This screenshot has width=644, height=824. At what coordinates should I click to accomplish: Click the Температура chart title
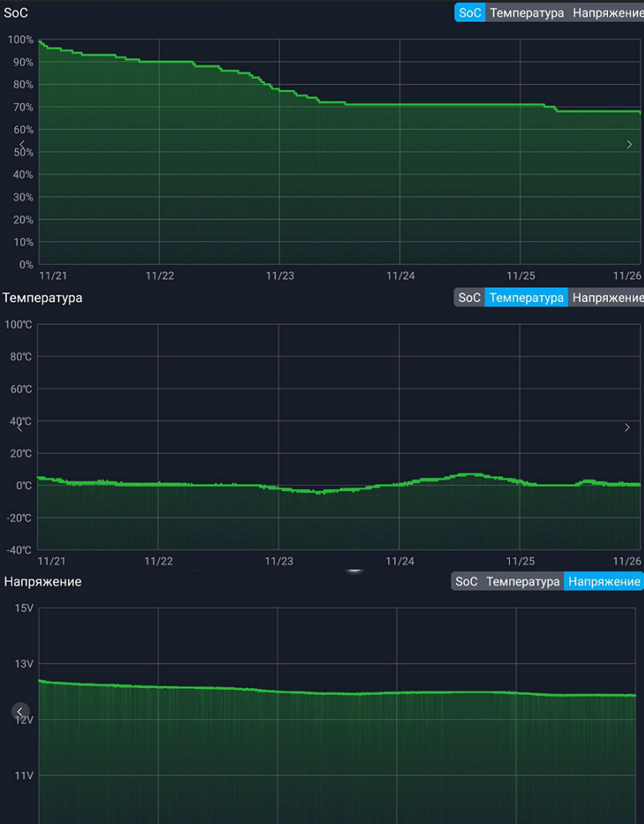pyautogui.click(x=43, y=298)
